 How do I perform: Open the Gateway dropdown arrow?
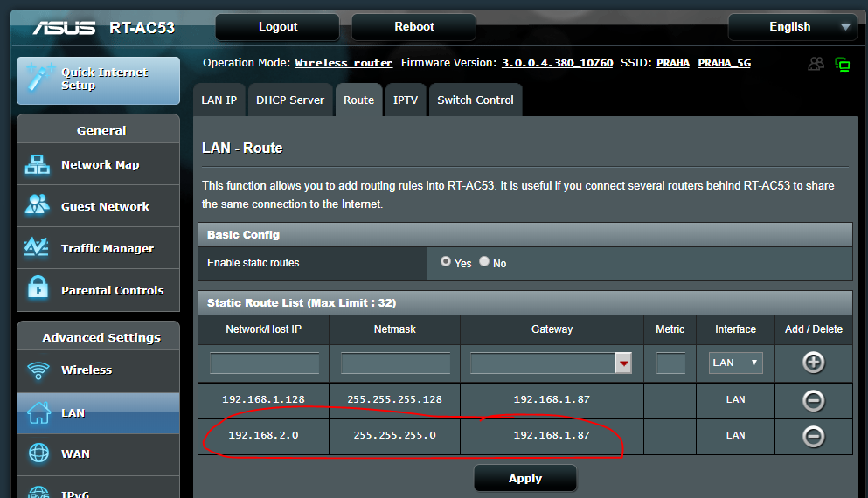623,363
